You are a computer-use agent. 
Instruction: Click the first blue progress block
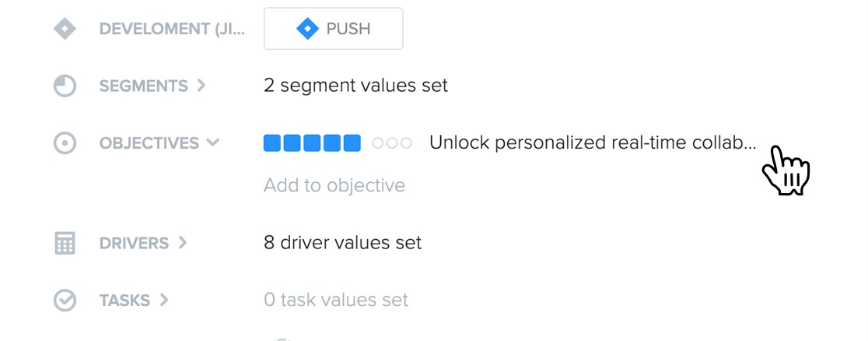click(x=272, y=143)
